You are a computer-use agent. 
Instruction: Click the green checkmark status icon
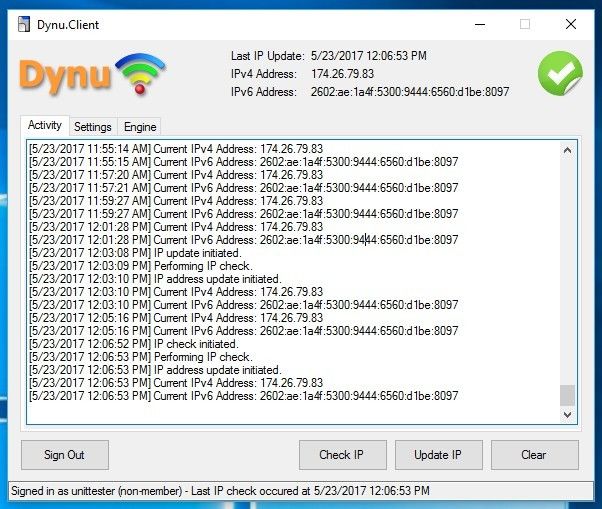(560, 74)
